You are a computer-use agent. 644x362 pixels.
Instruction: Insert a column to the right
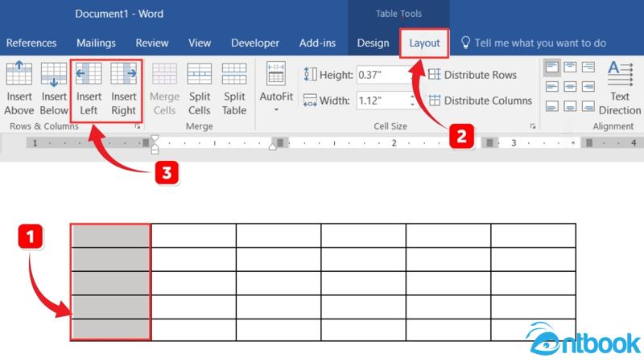(124, 88)
